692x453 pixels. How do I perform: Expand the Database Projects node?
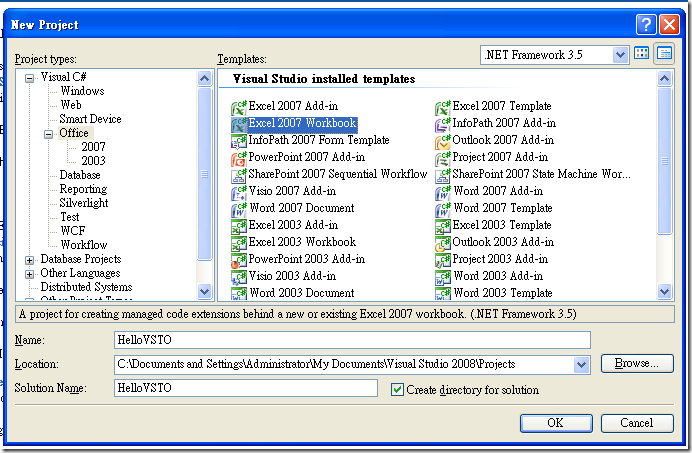pos(30,260)
